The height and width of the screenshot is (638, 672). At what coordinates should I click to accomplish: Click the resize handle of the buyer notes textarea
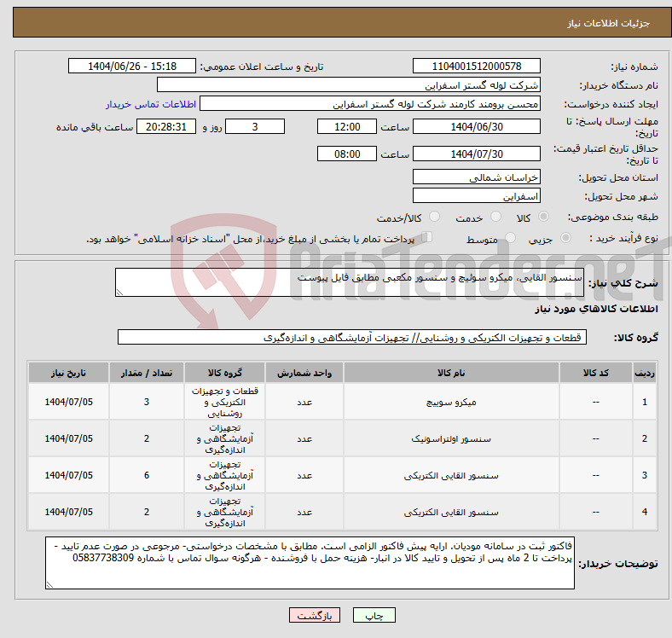pos(49,584)
